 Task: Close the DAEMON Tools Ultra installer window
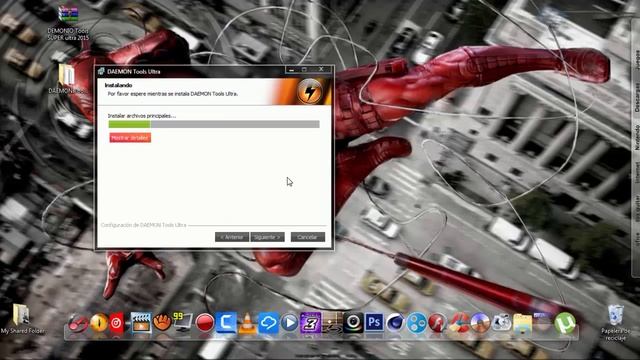pos(321,70)
